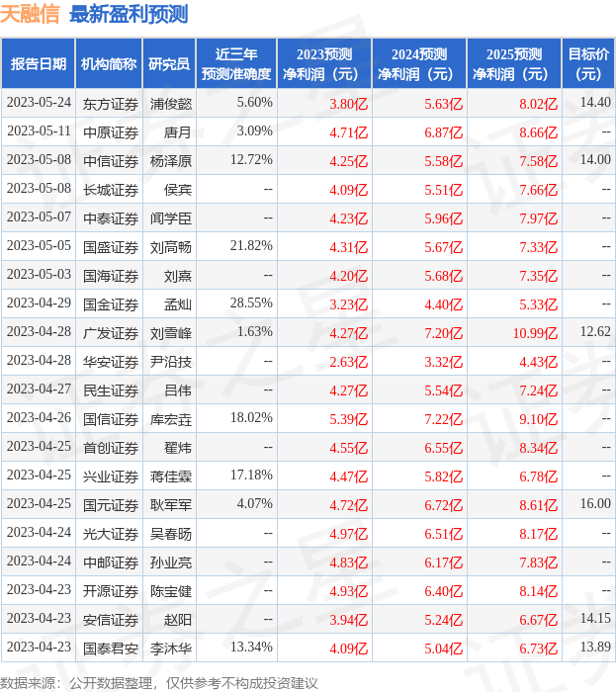Click institution 长城证券

click(x=111, y=190)
